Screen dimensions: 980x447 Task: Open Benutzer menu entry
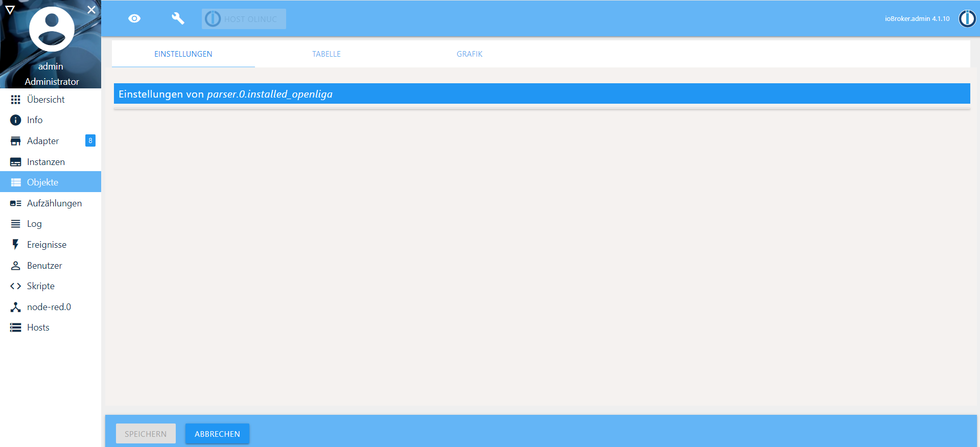click(51, 266)
